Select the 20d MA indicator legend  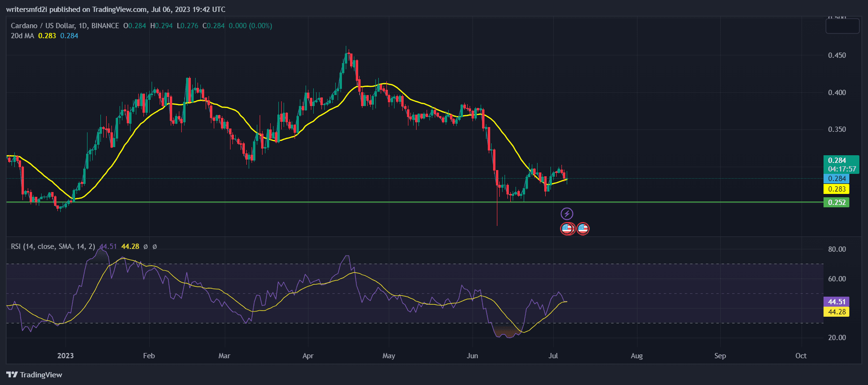[x=22, y=36]
